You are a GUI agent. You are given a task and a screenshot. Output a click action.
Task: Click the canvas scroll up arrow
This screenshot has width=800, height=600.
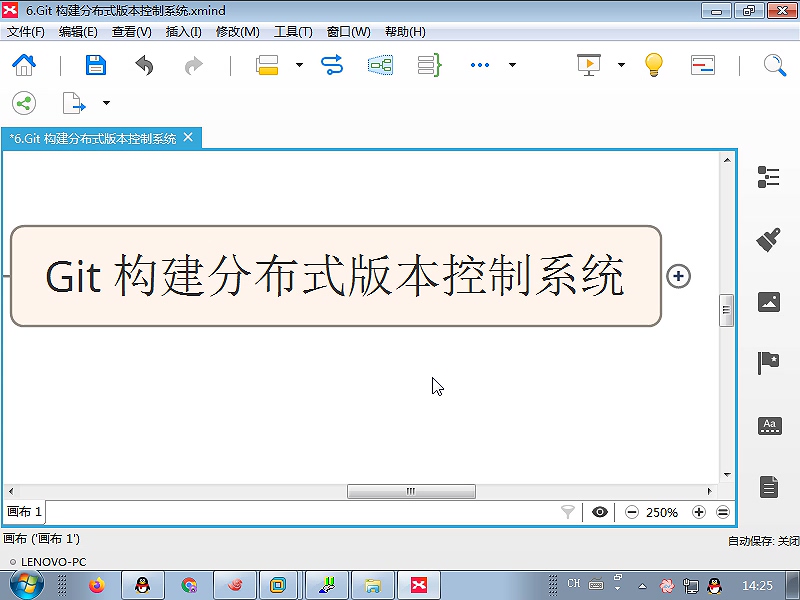tap(727, 160)
